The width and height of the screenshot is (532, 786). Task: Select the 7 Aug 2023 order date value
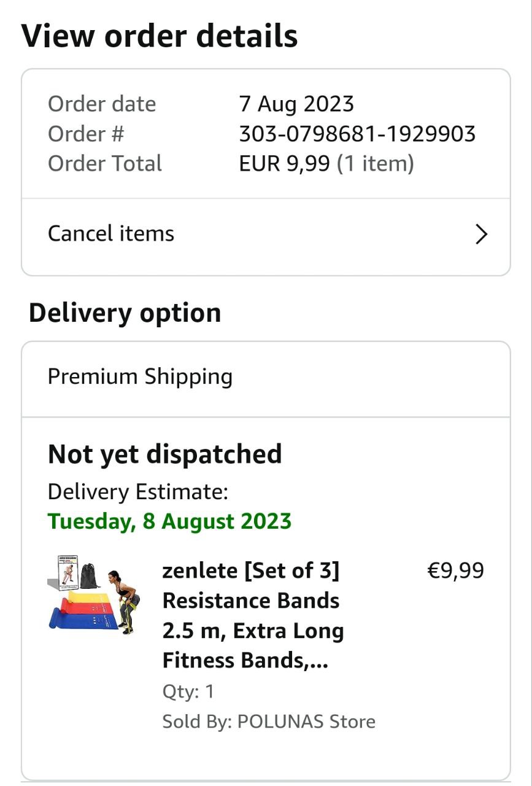pos(296,104)
